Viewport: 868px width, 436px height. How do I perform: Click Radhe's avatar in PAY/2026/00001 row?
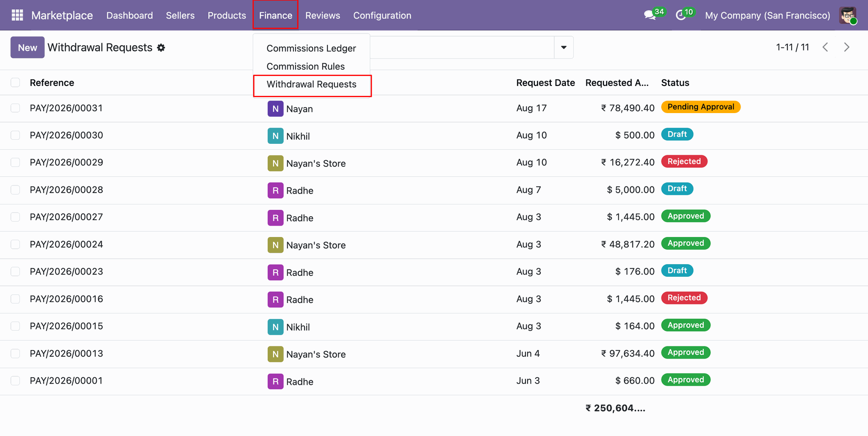click(275, 382)
